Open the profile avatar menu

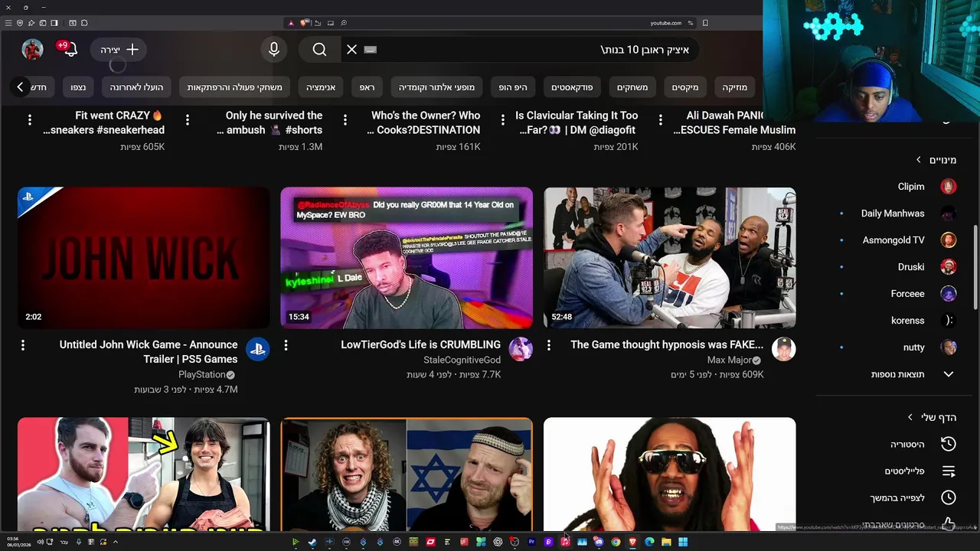tap(32, 50)
